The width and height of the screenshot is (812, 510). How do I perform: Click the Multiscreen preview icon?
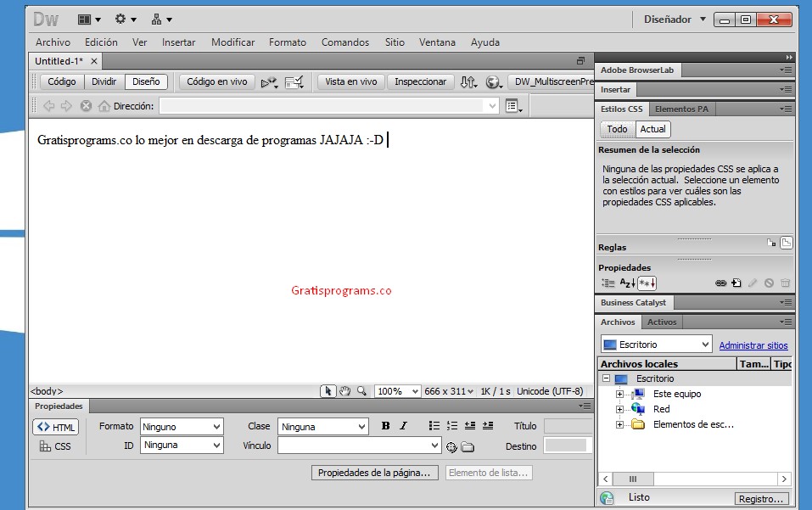[269, 82]
